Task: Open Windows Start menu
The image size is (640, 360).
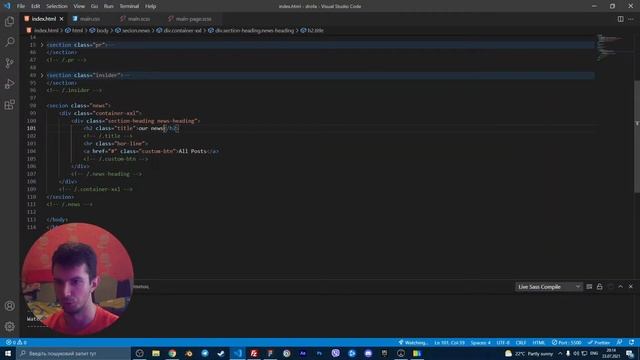Action: tap(8, 353)
